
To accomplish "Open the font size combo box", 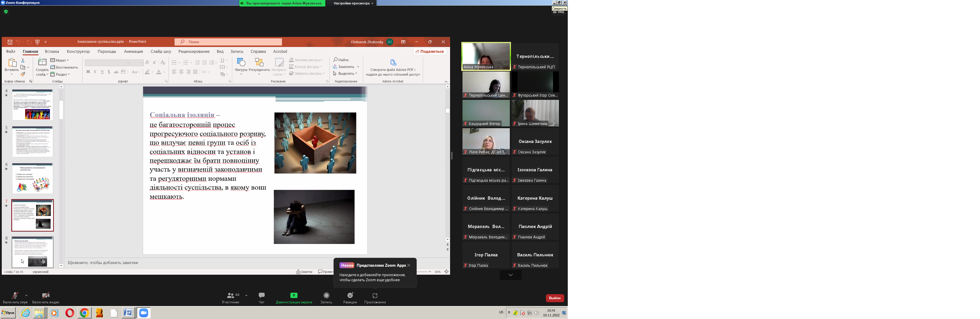I will [137, 62].
